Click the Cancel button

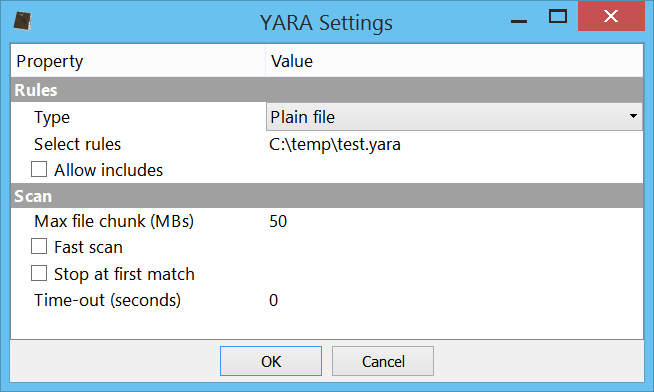383,361
